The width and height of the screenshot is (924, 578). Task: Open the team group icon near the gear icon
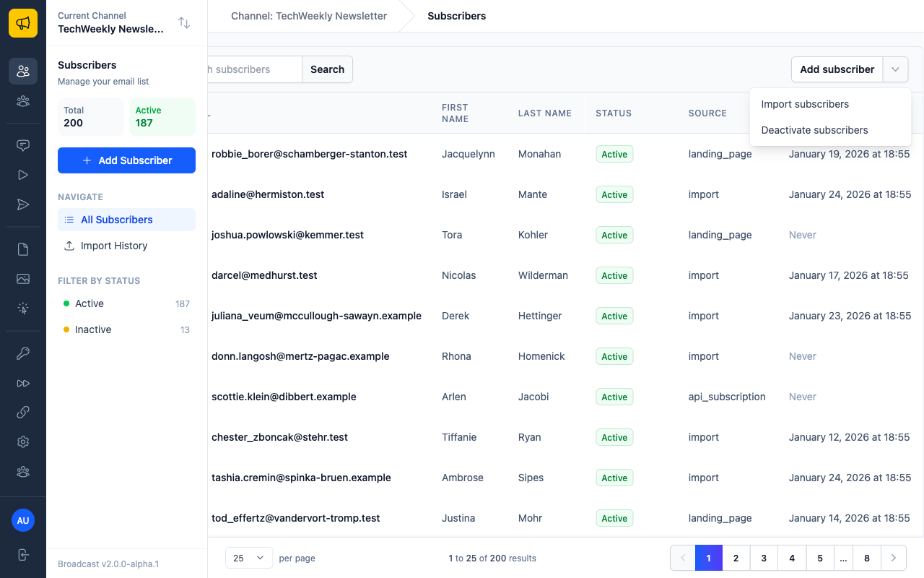tap(23, 472)
